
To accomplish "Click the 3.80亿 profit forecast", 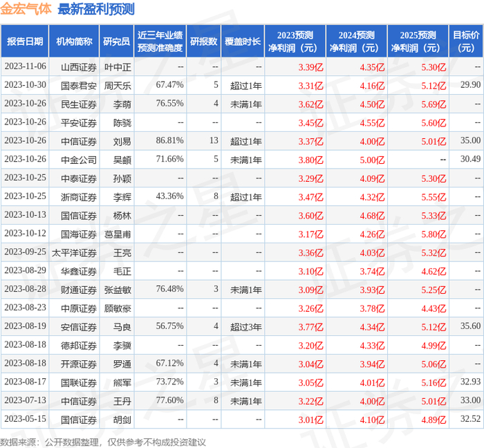I will tap(310, 160).
